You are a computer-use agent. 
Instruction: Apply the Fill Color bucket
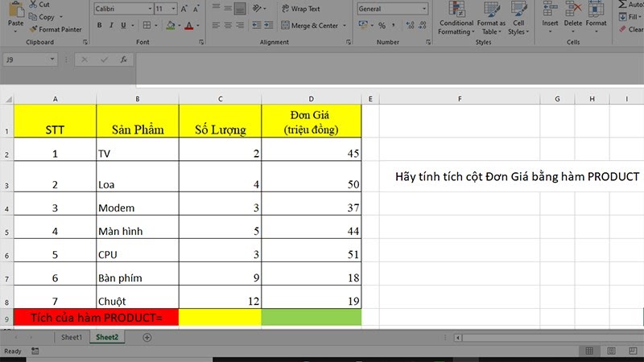(171, 26)
